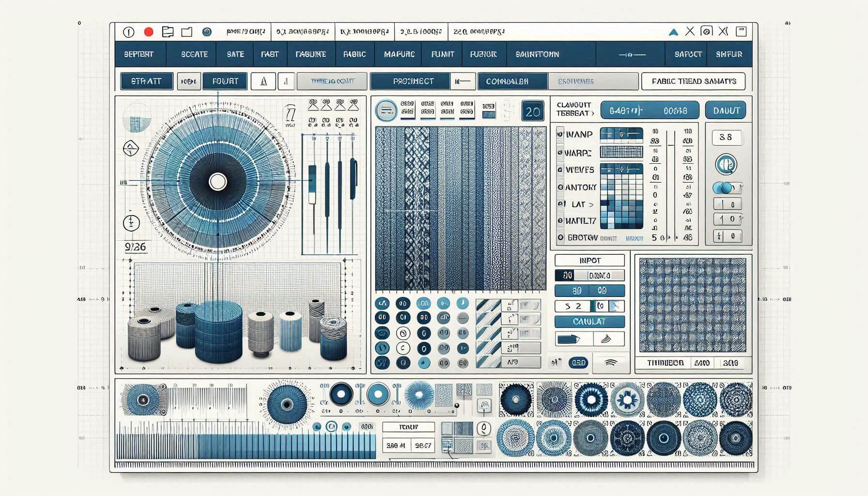The image size is (868, 496).
Task: Open the PROTINECT dropdown arrow segment
Action: coord(463,81)
